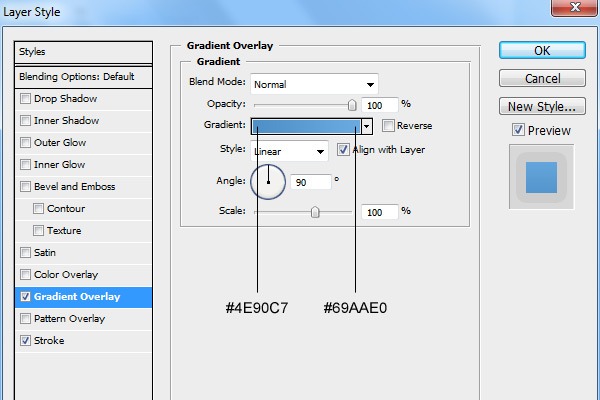This screenshot has height=400, width=600.
Task: Open the Blend Mode dropdown
Action: click(x=314, y=84)
